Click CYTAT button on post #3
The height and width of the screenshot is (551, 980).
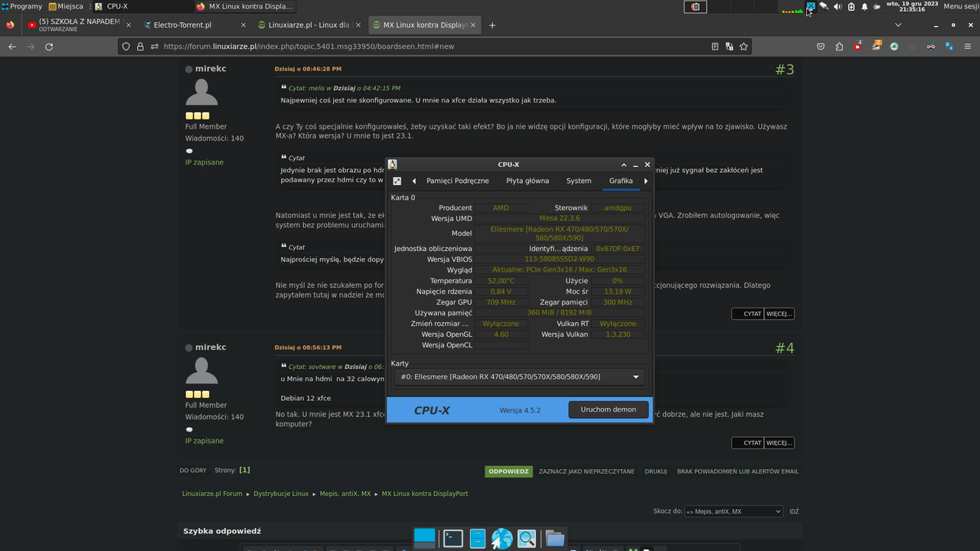pos(747,314)
